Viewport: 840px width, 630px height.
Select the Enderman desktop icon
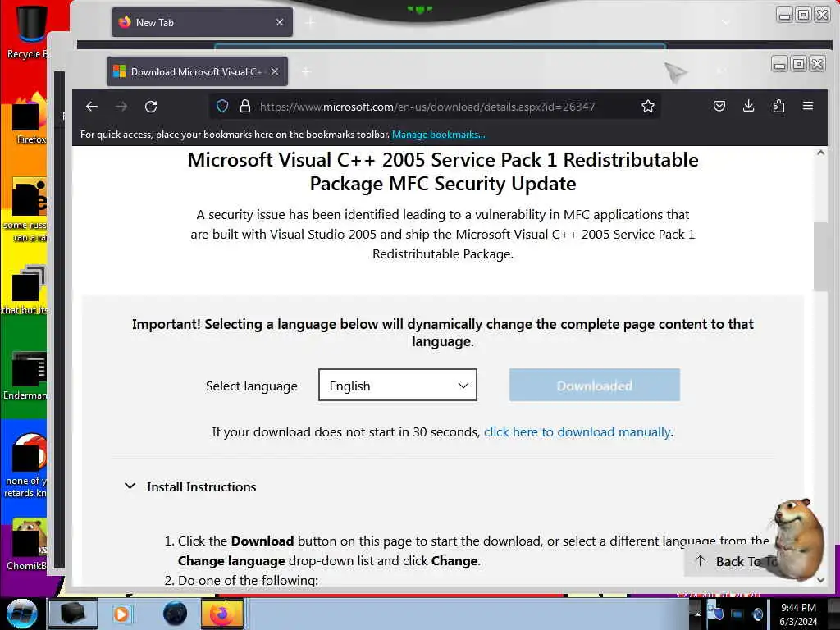coord(25,376)
